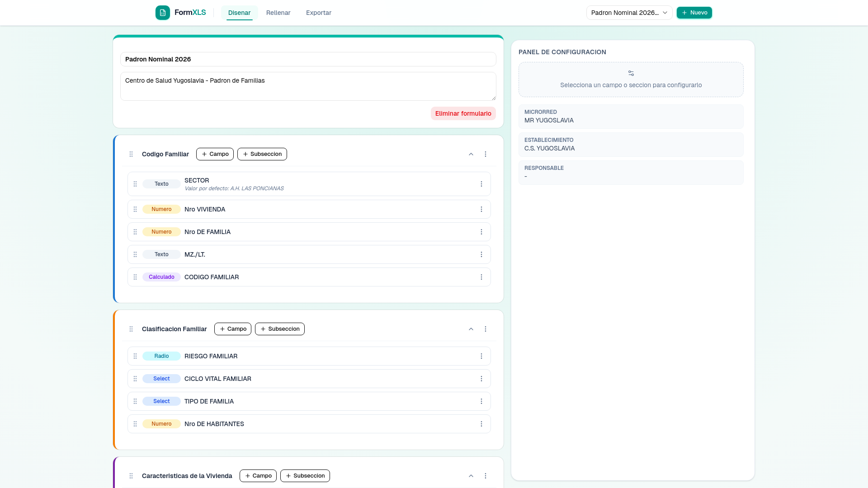Open the MZ./LT. field options menu

pyautogui.click(x=481, y=254)
